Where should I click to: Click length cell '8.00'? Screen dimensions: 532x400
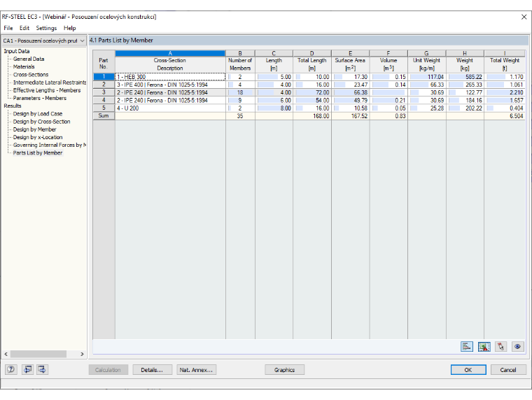tap(274, 108)
